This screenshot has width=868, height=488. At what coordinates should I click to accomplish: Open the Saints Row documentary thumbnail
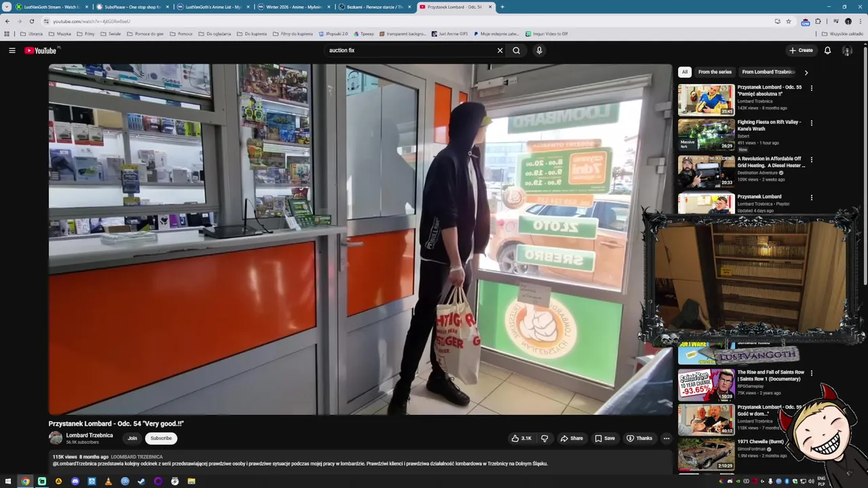tap(706, 384)
